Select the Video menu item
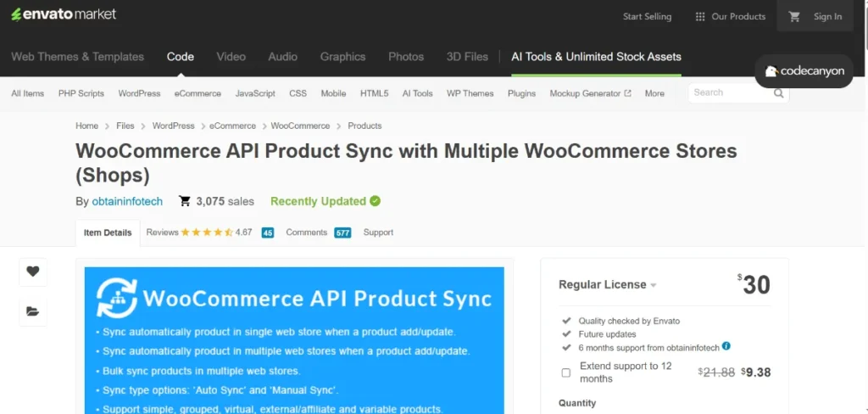868x414 pixels. click(x=231, y=57)
